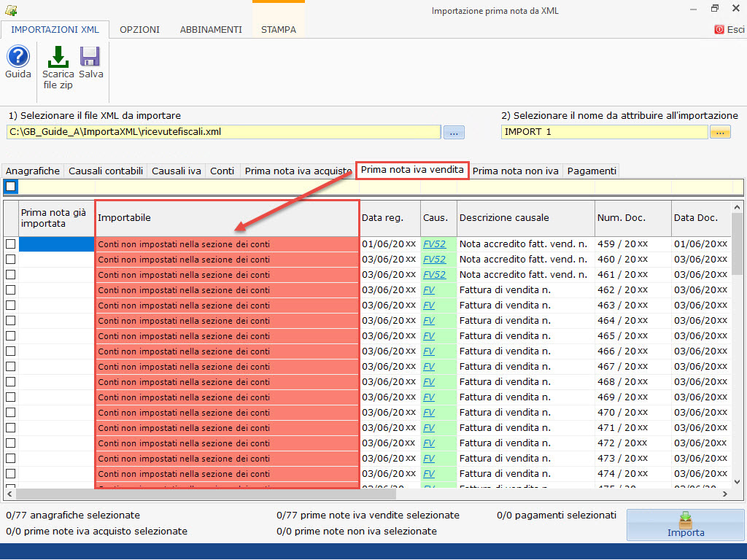Browse for XML file with ellipsis button
The height and width of the screenshot is (560, 747).
[454, 133]
